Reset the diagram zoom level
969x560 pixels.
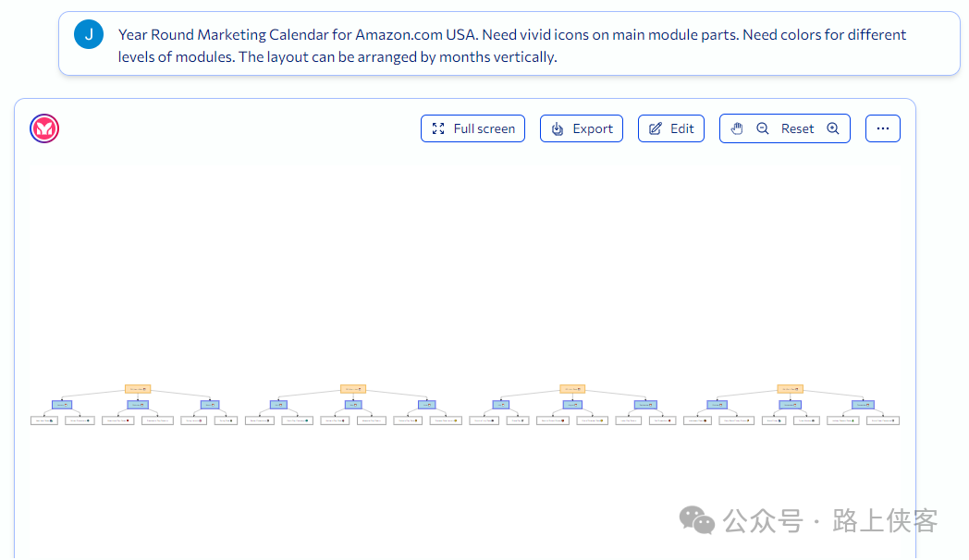(797, 128)
